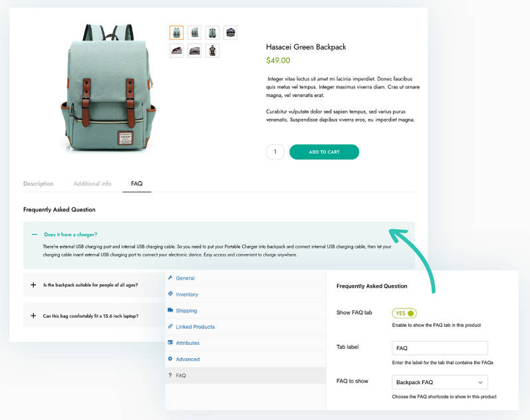
Task: Open the 'FAQ to show' dropdown
Action: click(x=440, y=382)
